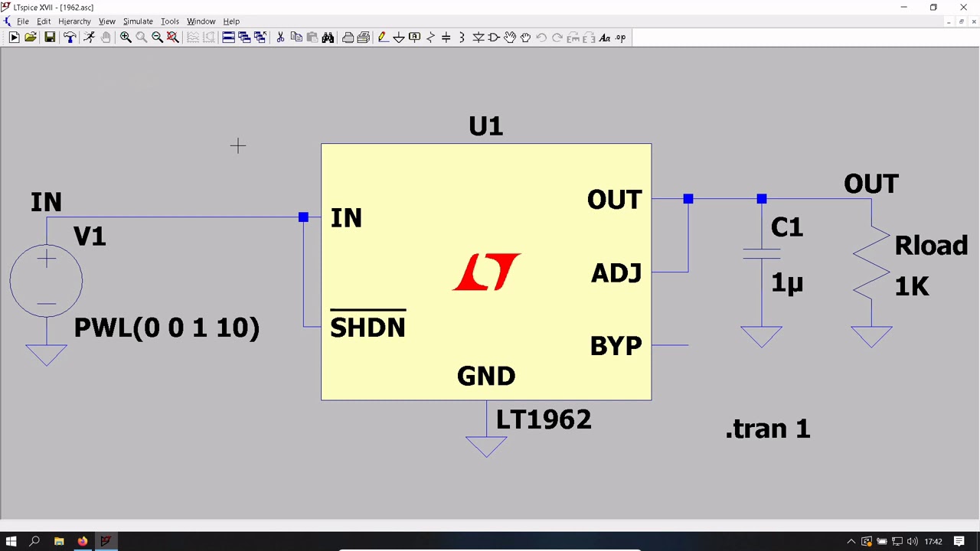The image size is (980, 551).
Task: Open the New Schematic icon
Action: pos(14,37)
